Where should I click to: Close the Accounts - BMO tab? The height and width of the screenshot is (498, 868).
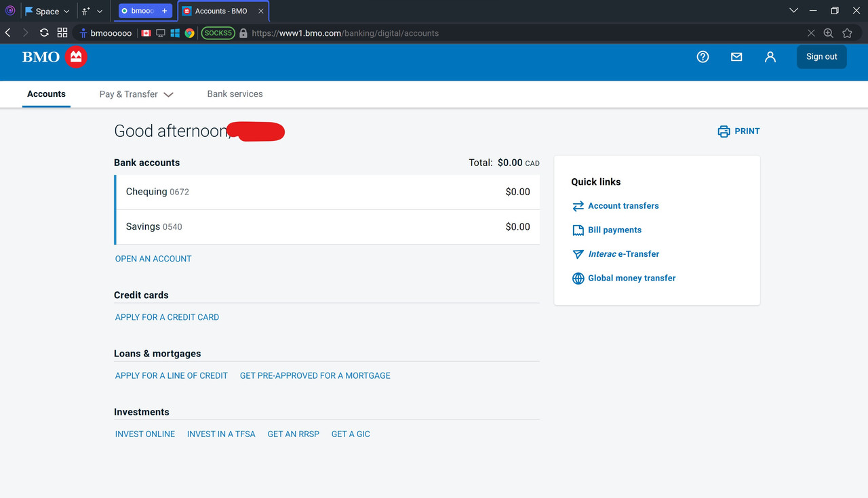tap(260, 11)
